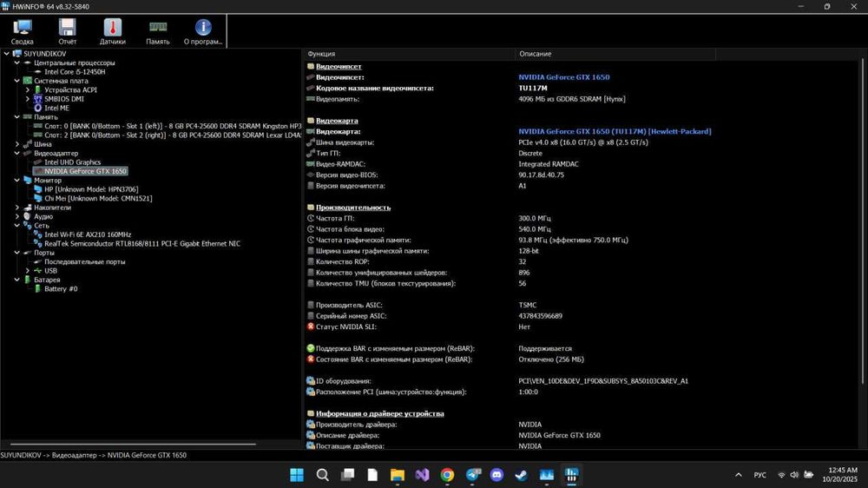This screenshot has width=868, height=488.
Task: Click the GTX 1650 (TU117M) Hewlett-Packard link
Action: tap(615, 132)
